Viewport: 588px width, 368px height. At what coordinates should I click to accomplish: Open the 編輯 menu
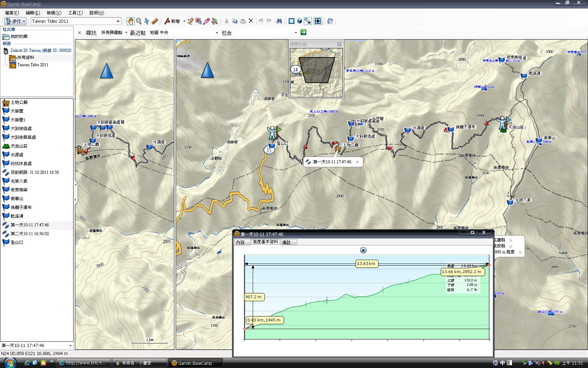point(33,13)
